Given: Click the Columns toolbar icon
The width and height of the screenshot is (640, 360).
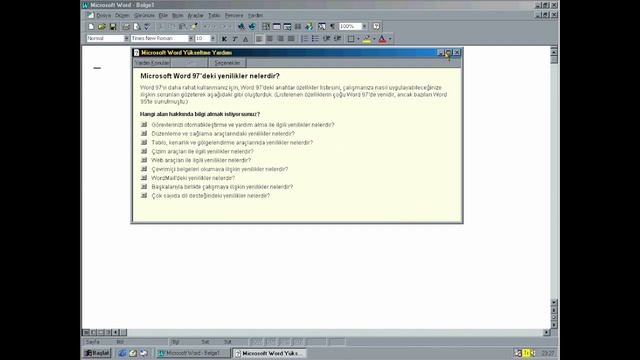Looking at the screenshot, I should pos(298,27).
